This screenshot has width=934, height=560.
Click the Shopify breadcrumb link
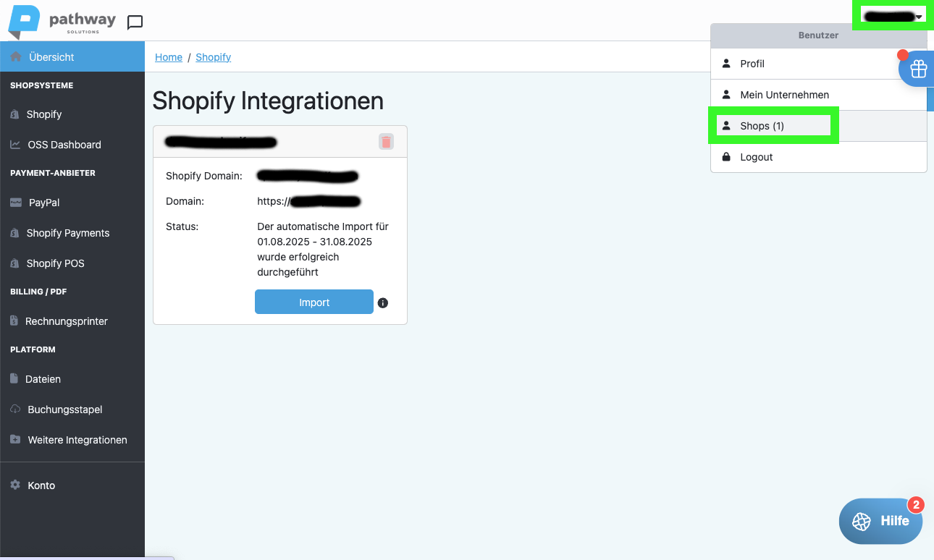click(x=213, y=57)
